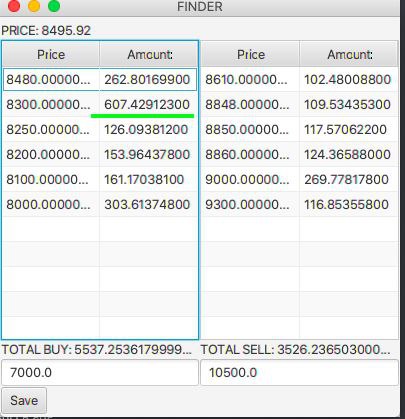The image size is (405, 419).
Task: Select buy price cell 8000.00000...
Action: point(51,204)
